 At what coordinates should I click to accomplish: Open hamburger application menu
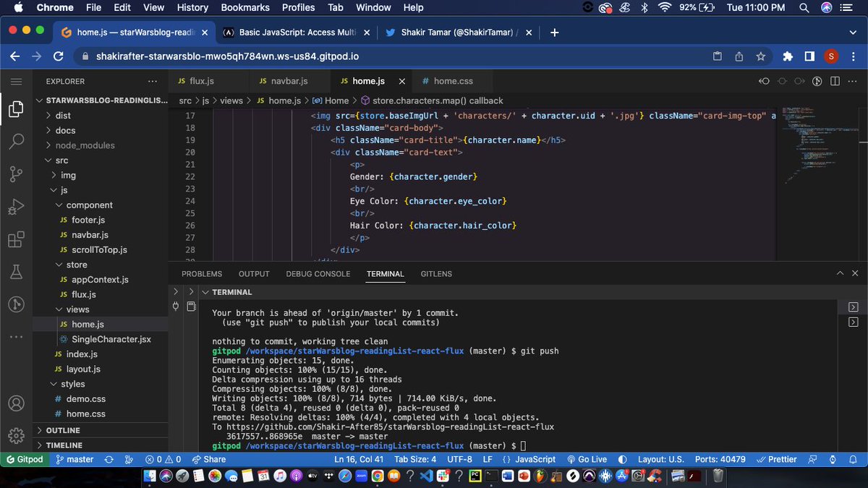click(x=16, y=82)
